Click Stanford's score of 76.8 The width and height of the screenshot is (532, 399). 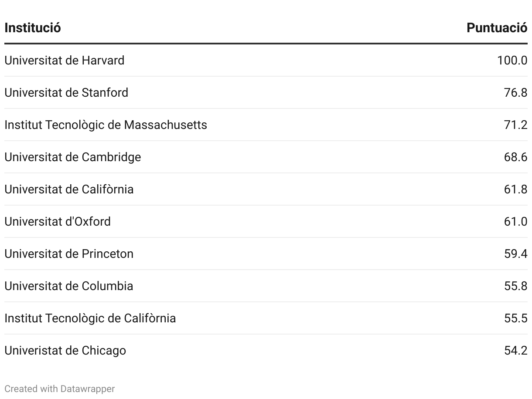pyautogui.click(x=515, y=92)
